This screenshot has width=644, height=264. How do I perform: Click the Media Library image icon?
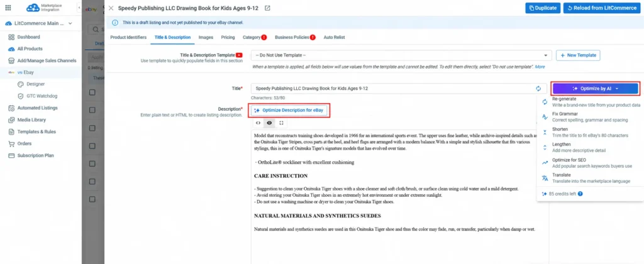point(11,120)
